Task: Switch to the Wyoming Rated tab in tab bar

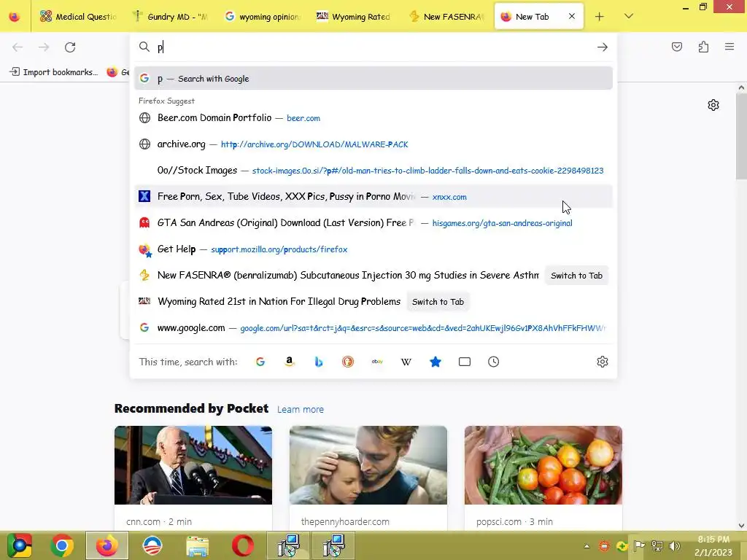Action: (355, 17)
